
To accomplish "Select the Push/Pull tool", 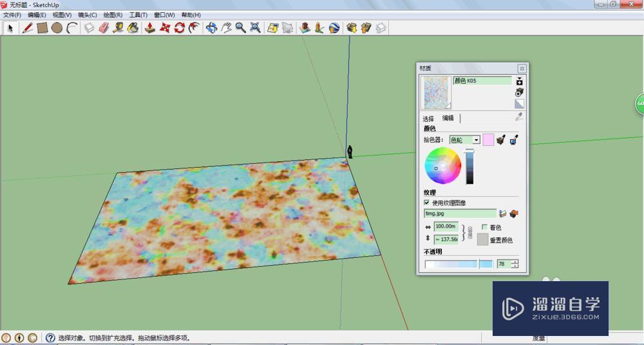I will (150, 28).
